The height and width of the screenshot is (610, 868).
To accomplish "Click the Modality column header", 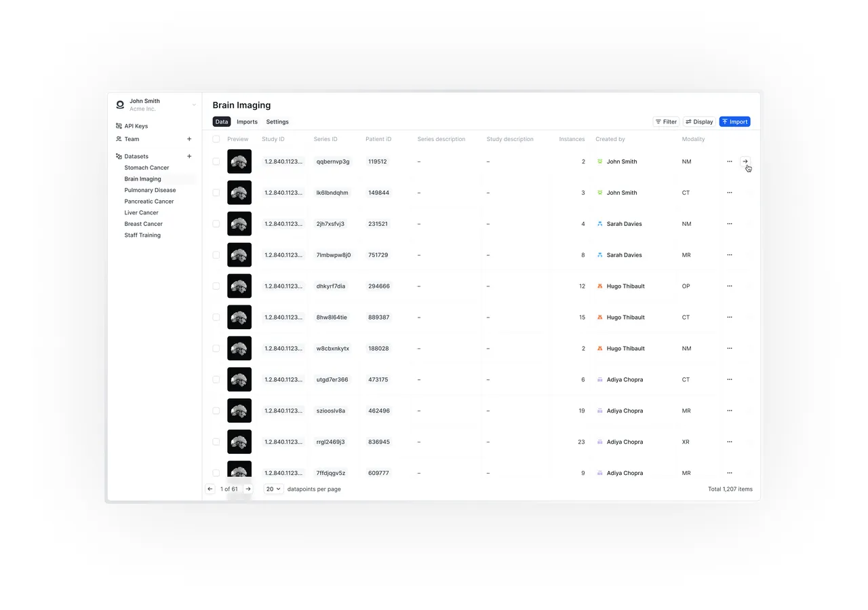I will [693, 139].
